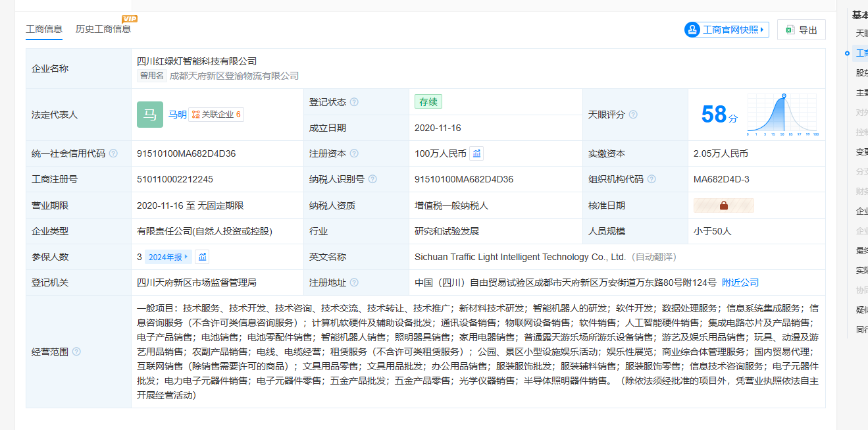Open the 马明 legal representative link
The image size is (868, 430).
(x=177, y=115)
